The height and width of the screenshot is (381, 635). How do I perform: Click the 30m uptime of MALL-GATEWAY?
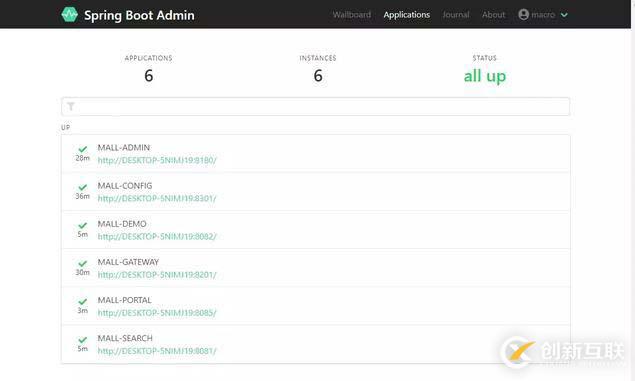click(83, 272)
